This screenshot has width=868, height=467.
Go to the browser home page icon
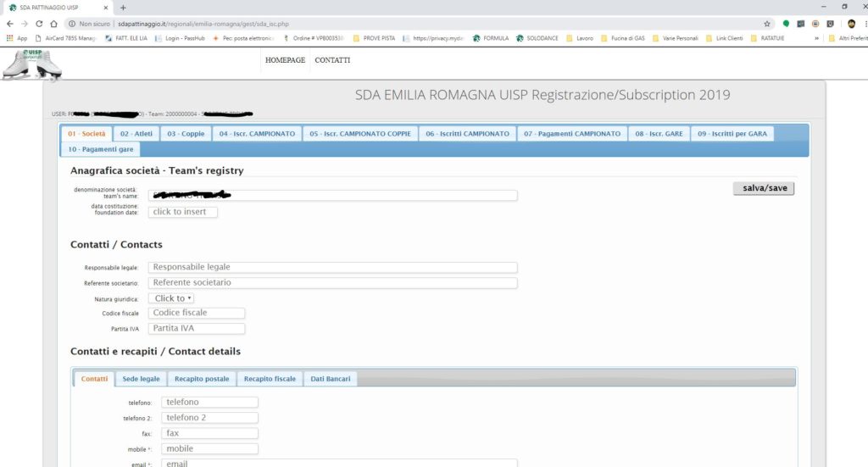point(53,24)
